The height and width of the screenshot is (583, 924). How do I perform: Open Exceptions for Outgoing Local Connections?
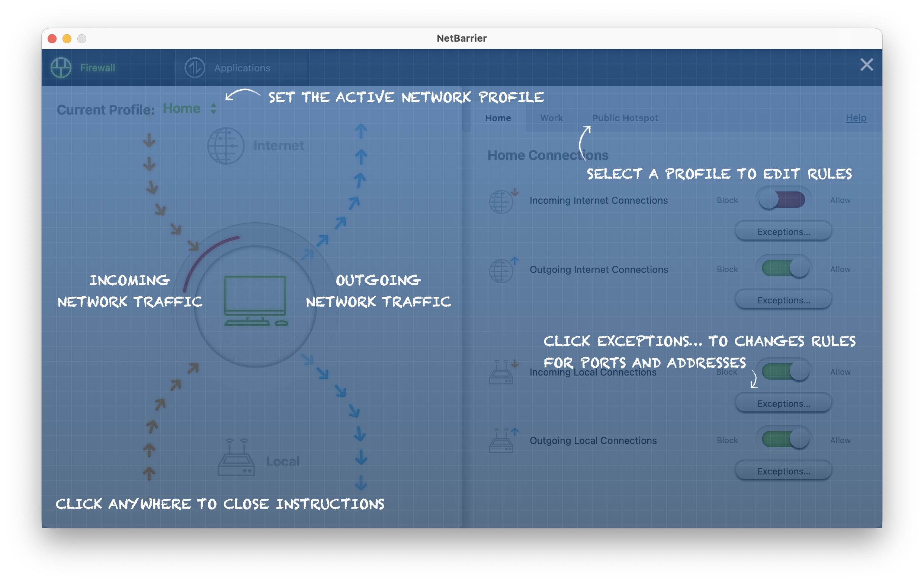click(x=783, y=471)
